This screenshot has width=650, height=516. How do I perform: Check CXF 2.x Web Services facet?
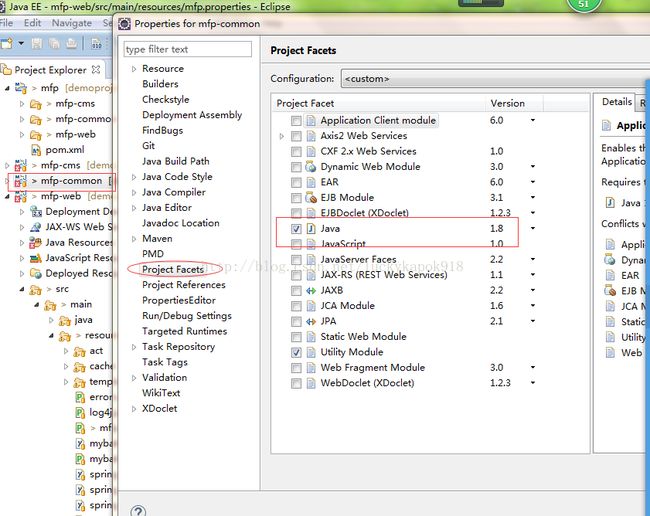[296, 151]
